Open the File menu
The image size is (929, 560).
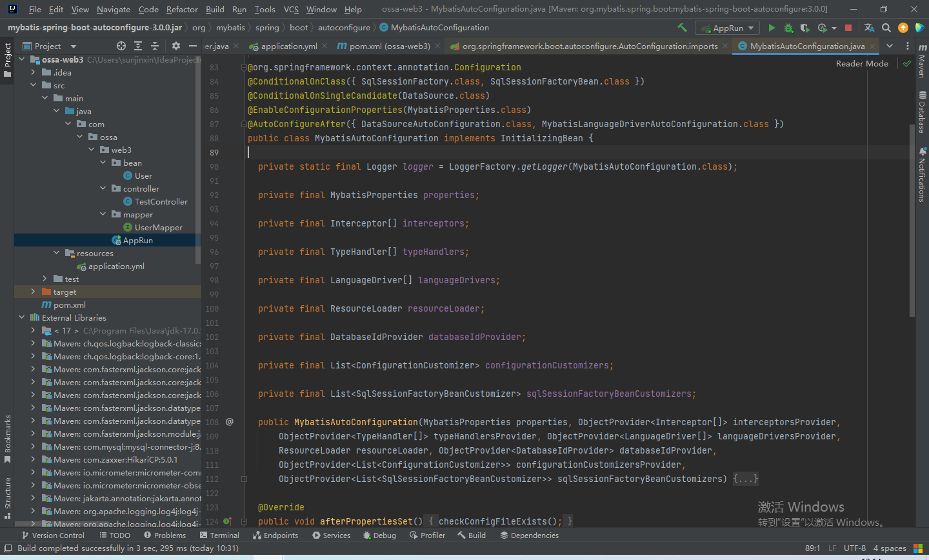35,9
